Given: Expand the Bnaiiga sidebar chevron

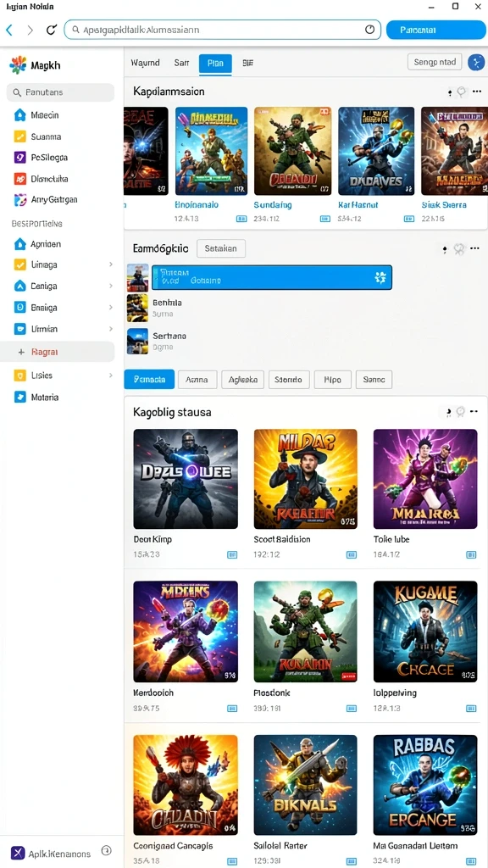Looking at the screenshot, I should tap(111, 307).
